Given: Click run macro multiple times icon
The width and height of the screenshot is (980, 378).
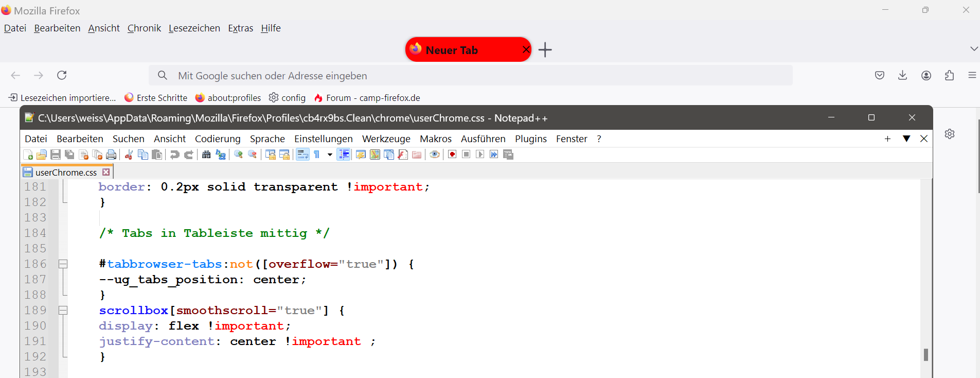Looking at the screenshot, I should [494, 154].
